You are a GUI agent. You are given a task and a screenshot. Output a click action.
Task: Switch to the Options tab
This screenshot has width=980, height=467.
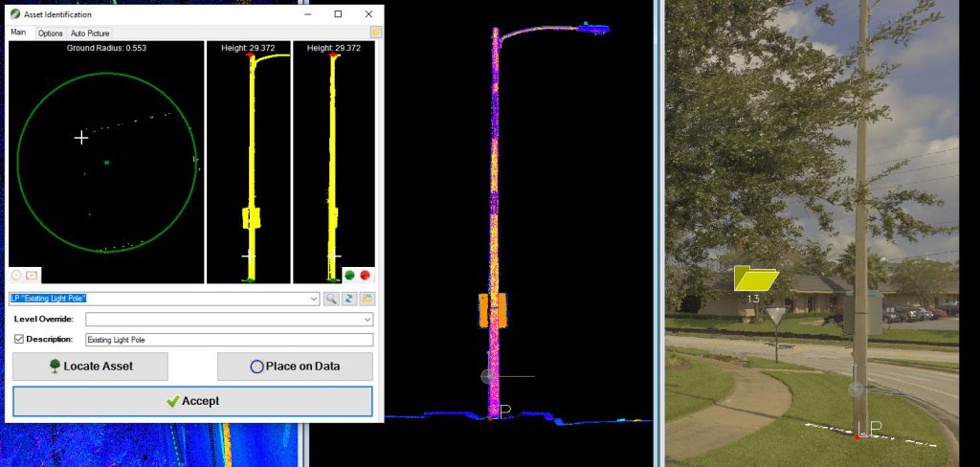(50, 33)
